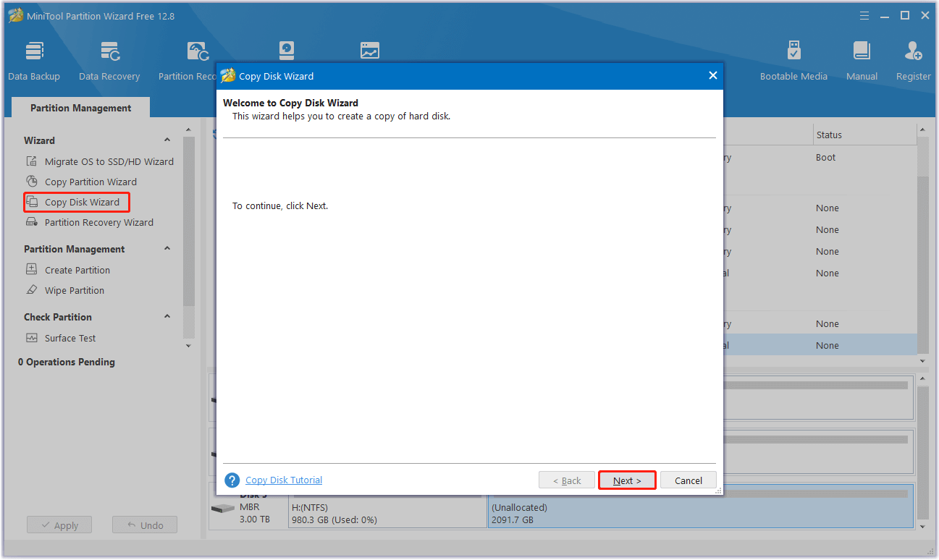Click the disabled Back button
This screenshot has height=560, width=939.
click(567, 480)
